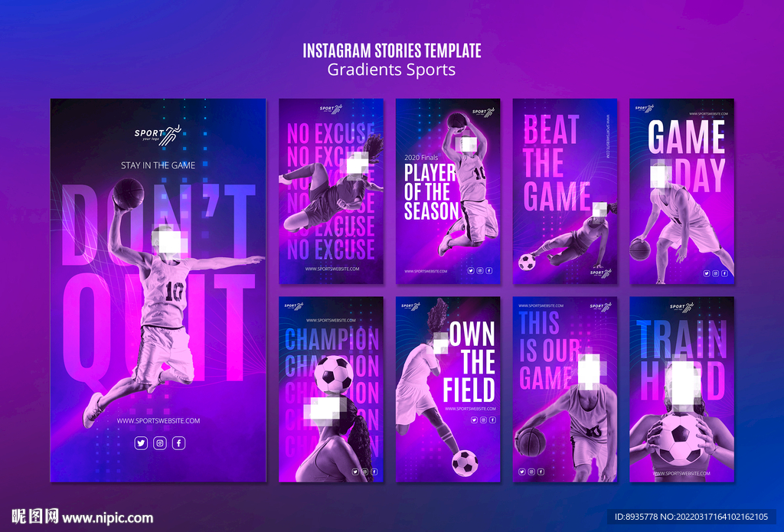Click the Facebook icon on the Game Day card
The height and width of the screenshot is (532, 784).
pos(724,273)
